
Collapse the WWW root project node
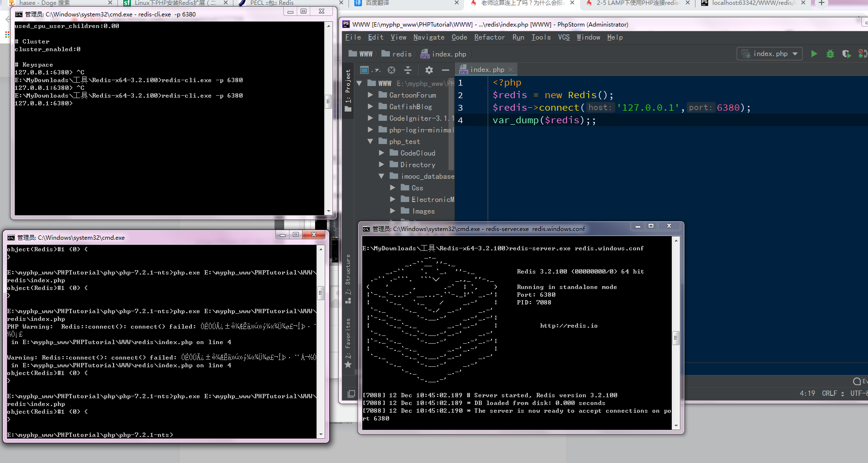(x=359, y=83)
